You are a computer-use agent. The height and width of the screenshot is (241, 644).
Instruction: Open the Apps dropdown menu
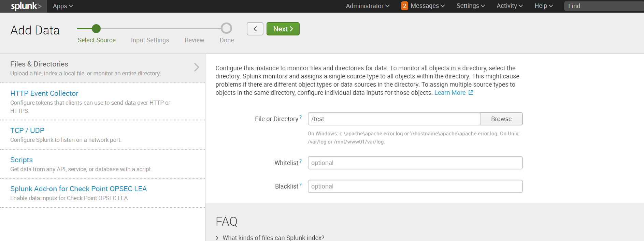pos(63,6)
